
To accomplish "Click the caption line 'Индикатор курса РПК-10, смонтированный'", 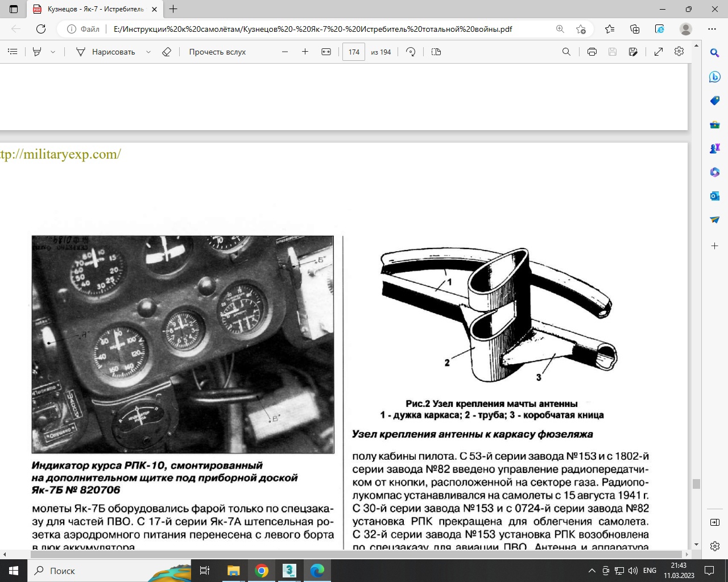I will click(147, 465).
